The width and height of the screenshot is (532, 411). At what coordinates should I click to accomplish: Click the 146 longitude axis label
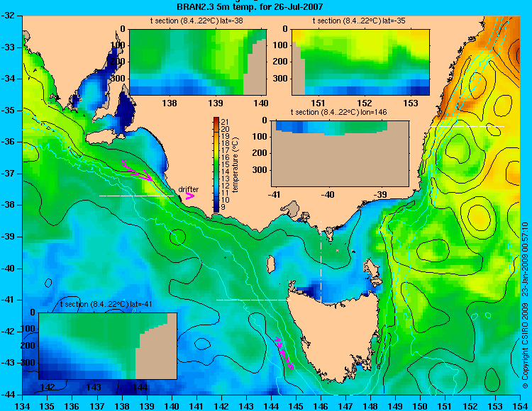pos(321,407)
